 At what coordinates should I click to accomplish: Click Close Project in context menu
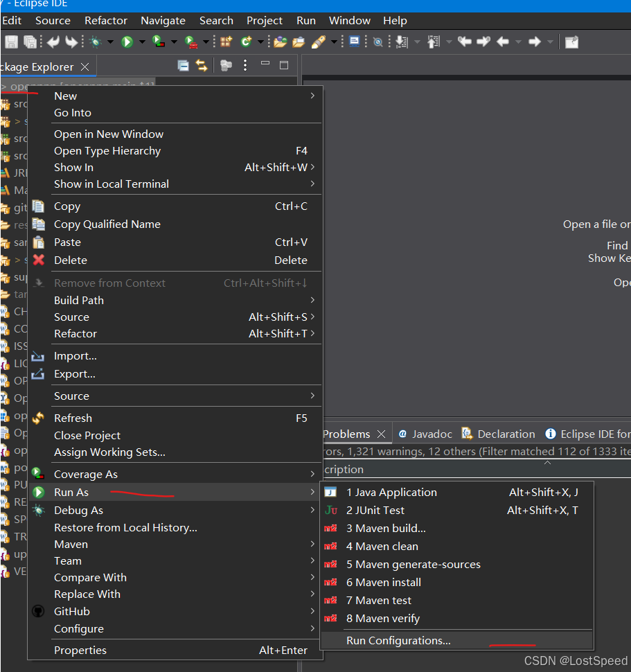175,435
